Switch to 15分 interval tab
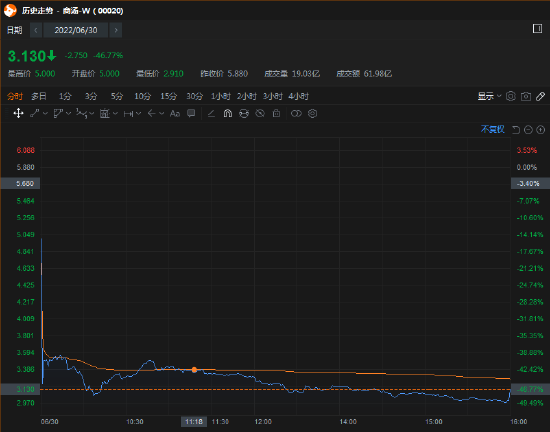 coord(169,96)
